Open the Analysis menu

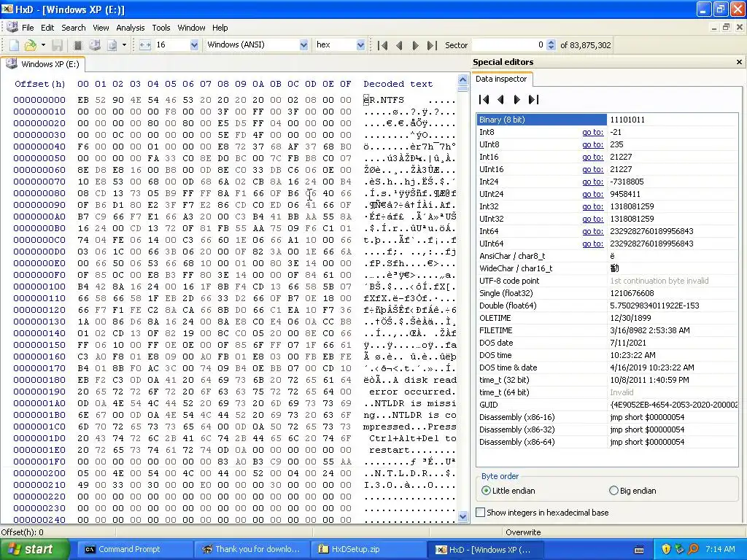pyautogui.click(x=130, y=28)
